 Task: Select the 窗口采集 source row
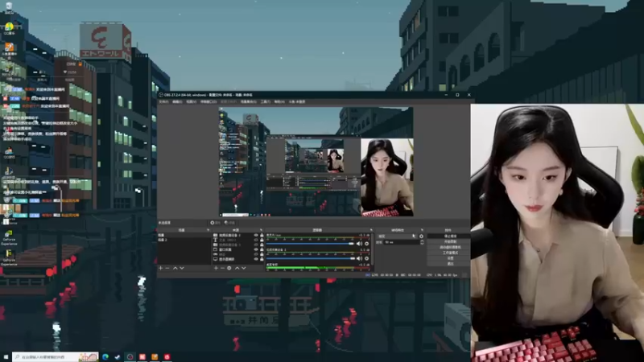(x=238, y=249)
